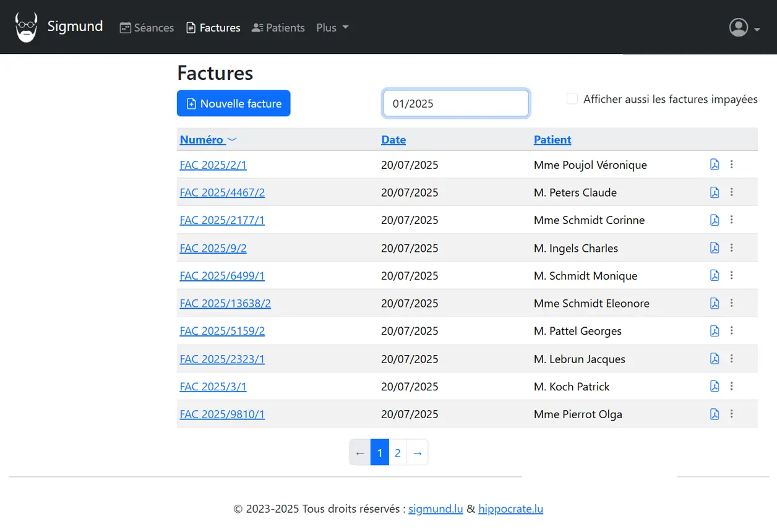Open PDF of M. Peters Claude invoice
The width and height of the screenshot is (777, 532).
[715, 192]
